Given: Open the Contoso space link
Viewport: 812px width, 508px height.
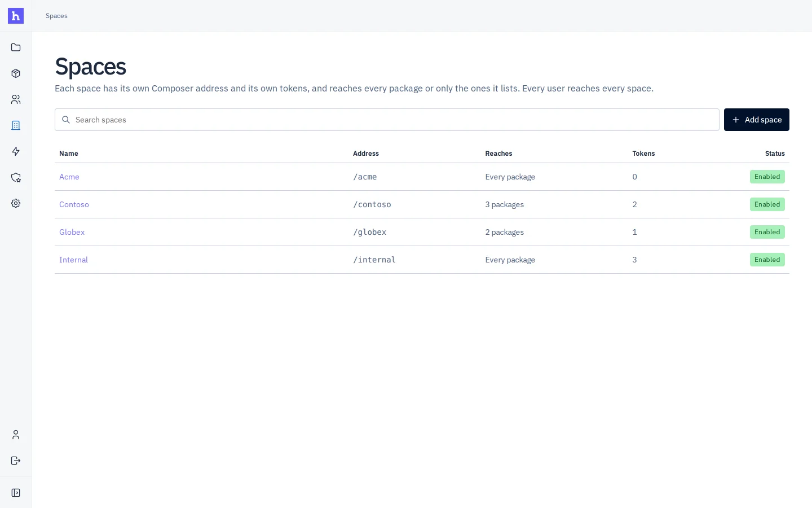Looking at the screenshot, I should (74, 204).
